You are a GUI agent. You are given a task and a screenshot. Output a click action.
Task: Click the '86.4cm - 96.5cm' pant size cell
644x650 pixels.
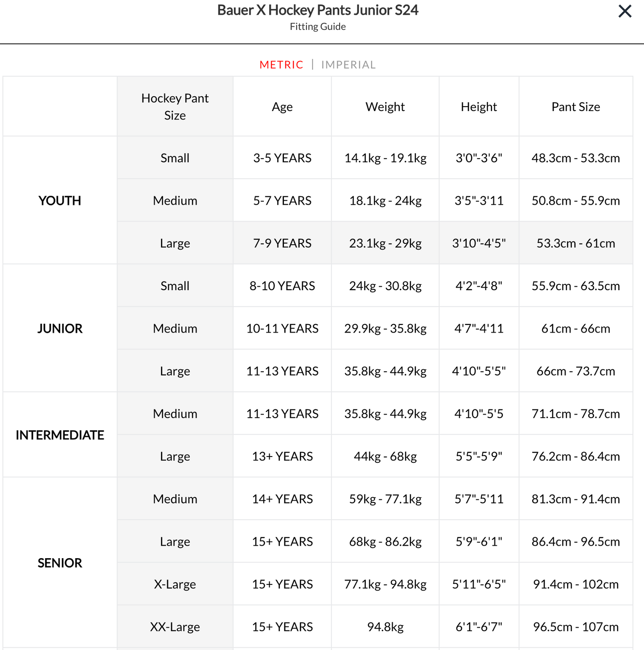tap(576, 542)
